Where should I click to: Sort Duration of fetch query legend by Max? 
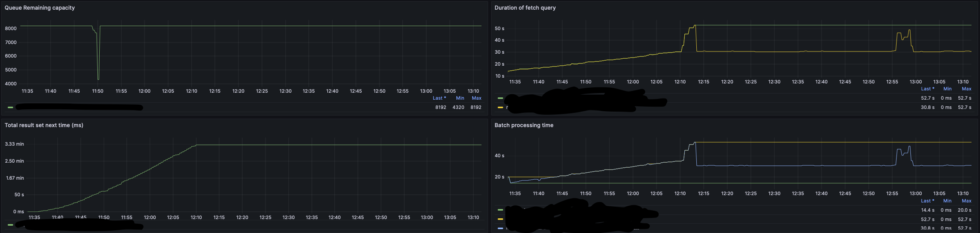966,89
